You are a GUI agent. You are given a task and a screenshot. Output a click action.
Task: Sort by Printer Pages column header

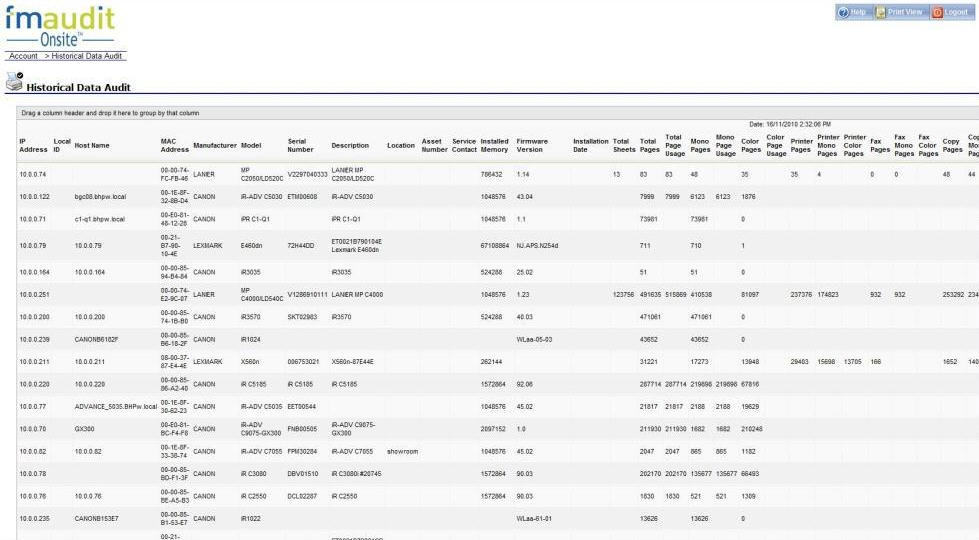802,145
